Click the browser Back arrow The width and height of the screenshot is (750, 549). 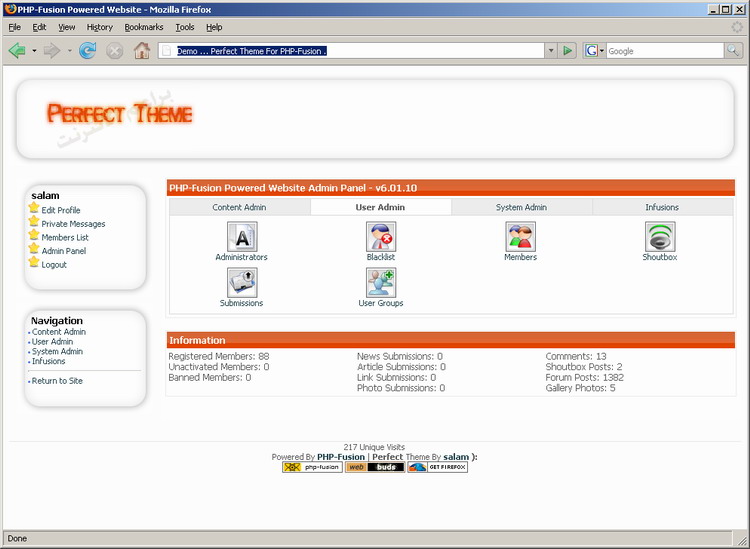(17, 50)
